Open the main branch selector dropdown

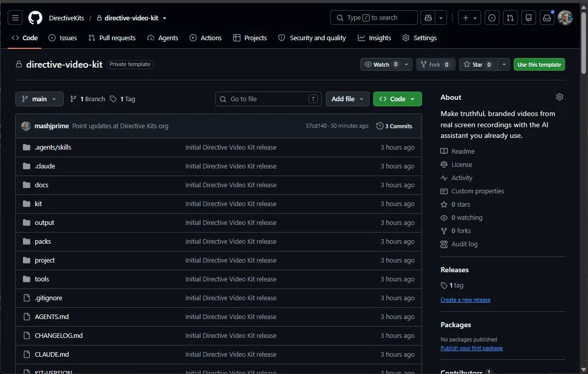(39, 99)
